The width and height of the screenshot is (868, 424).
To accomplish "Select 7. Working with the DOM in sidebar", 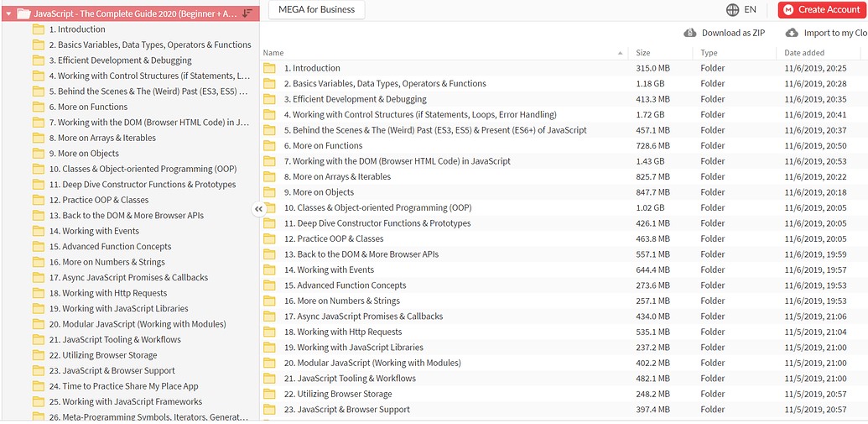I will click(149, 123).
